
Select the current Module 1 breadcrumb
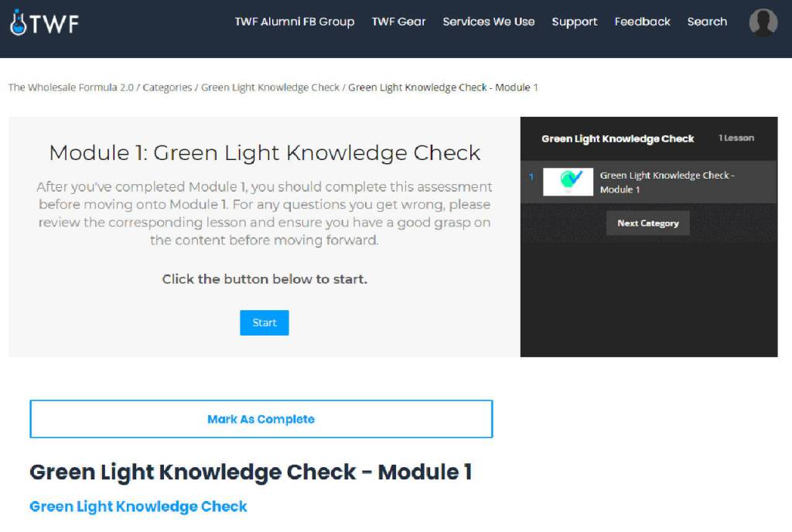tap(442, 87)
